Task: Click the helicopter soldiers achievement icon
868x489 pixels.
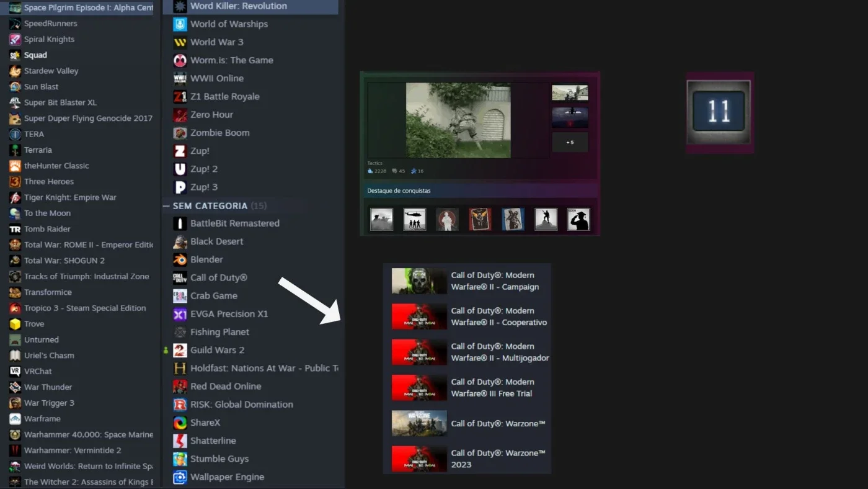Action: (415, 220)
